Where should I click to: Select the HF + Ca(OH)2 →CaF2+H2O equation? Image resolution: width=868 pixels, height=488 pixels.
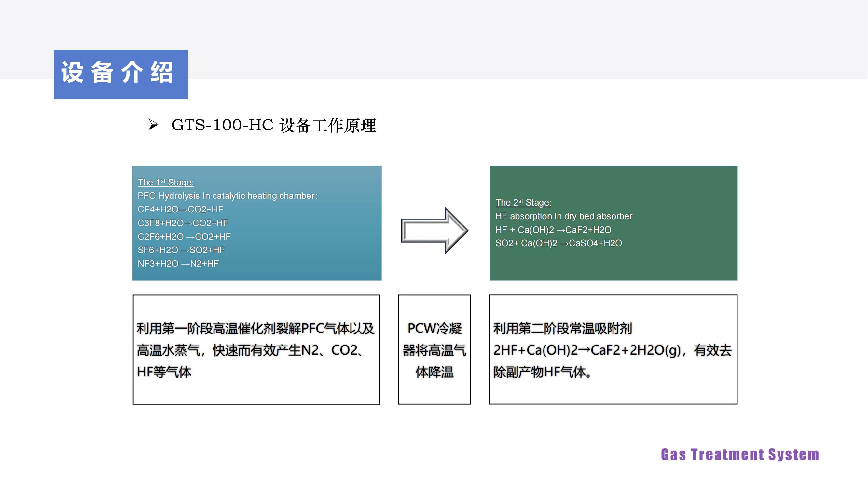(554, 230)
